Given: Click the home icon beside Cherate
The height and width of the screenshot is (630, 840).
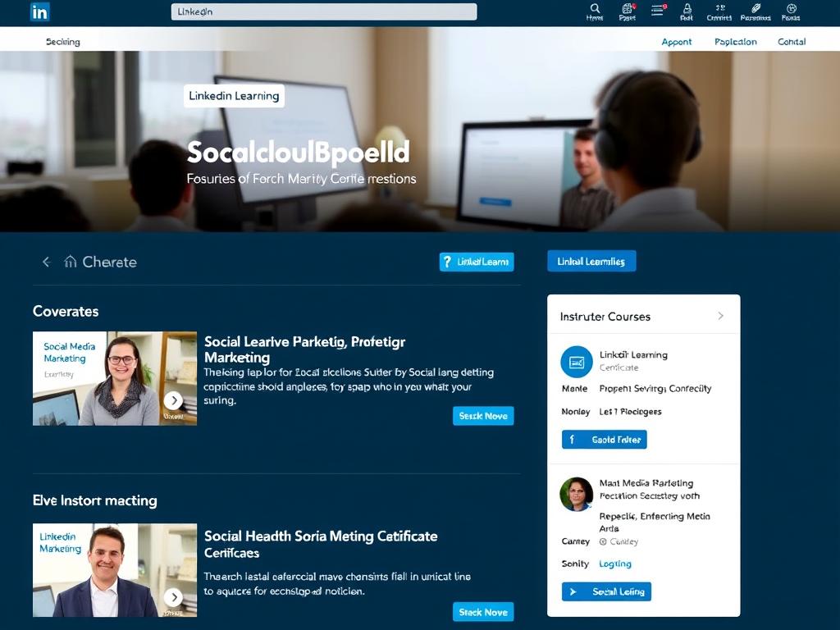Looking at the screenshot, I should tap(71, 262).
